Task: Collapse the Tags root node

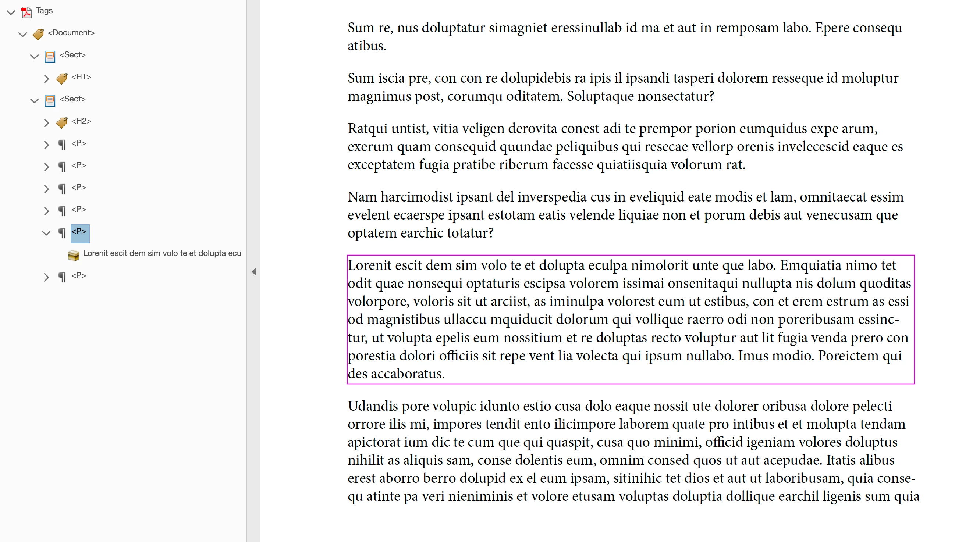Action: coord(11,12)
